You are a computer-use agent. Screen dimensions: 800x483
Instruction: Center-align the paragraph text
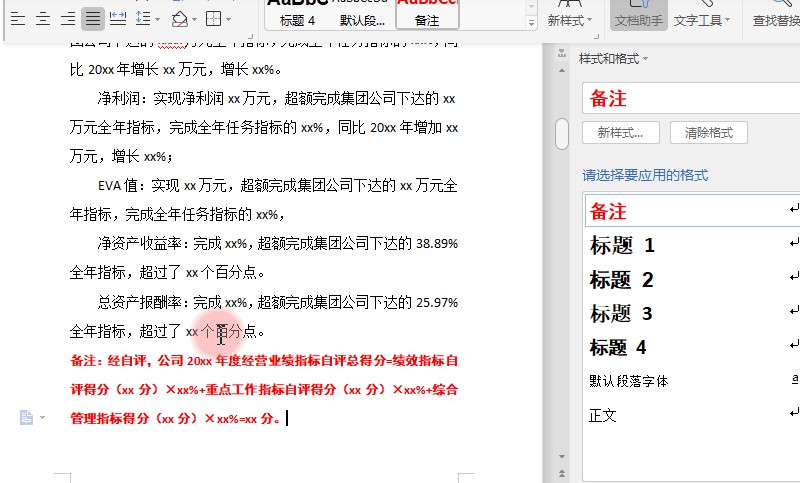click(42, 19)
